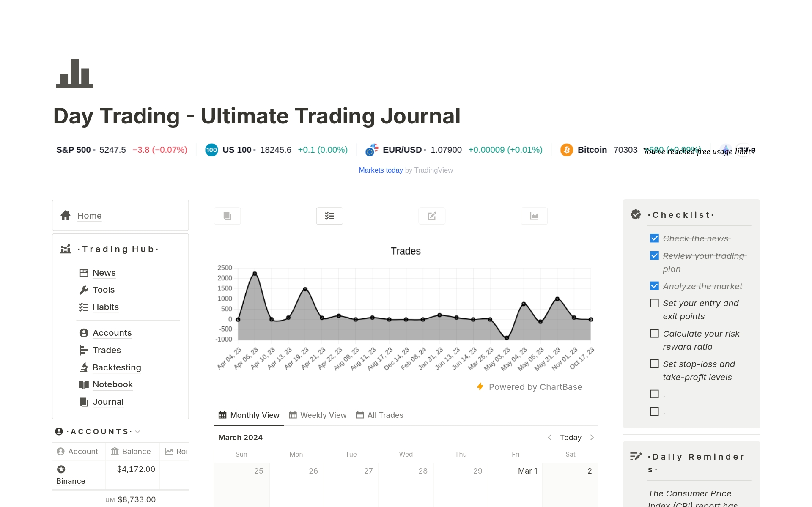The height and width of the screenshot is (507, 812).
Task: Go to previous month with left chevron
Action: (549, 438)
